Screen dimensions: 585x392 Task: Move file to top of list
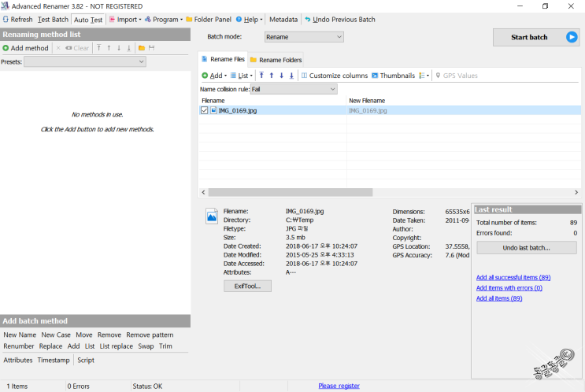261,76
